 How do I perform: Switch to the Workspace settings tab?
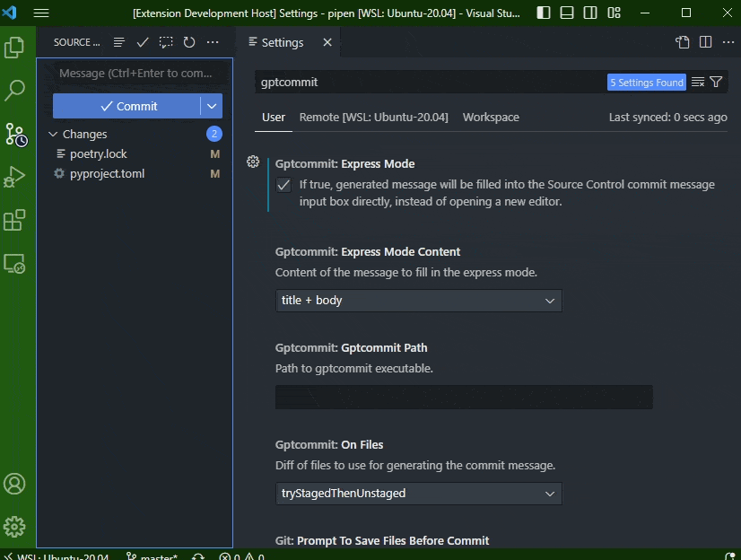coord(491,117)
